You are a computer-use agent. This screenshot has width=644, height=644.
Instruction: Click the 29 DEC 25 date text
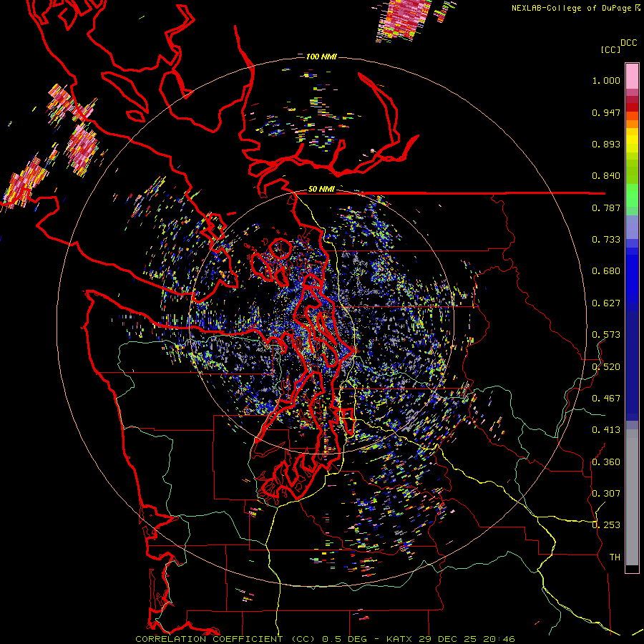(448, 639)
